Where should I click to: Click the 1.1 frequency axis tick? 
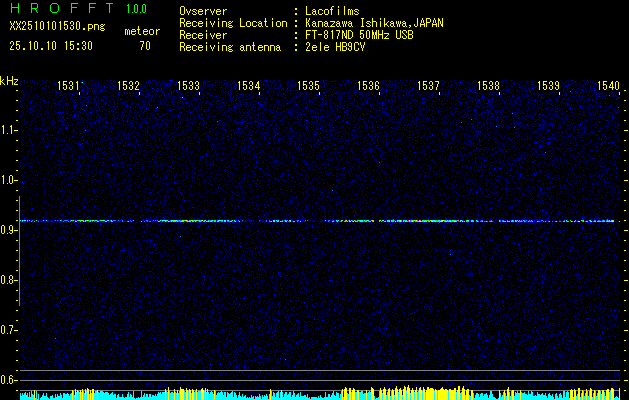coord(9,130)
